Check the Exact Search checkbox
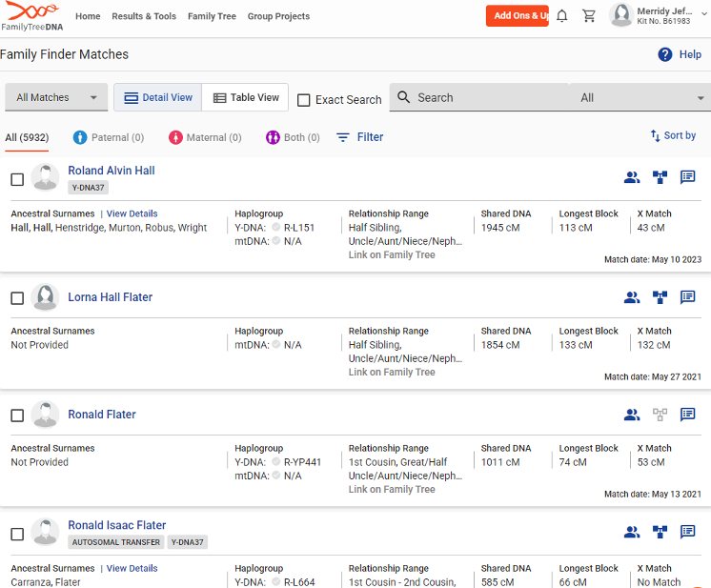711x588 pixels. click(x=304, y=100)
